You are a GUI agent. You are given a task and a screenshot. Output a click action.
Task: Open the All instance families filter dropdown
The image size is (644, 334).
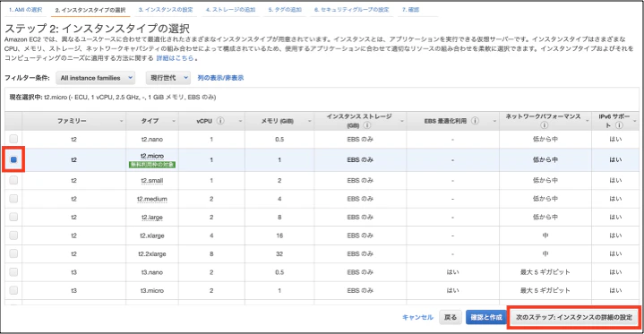click(96, 78)
